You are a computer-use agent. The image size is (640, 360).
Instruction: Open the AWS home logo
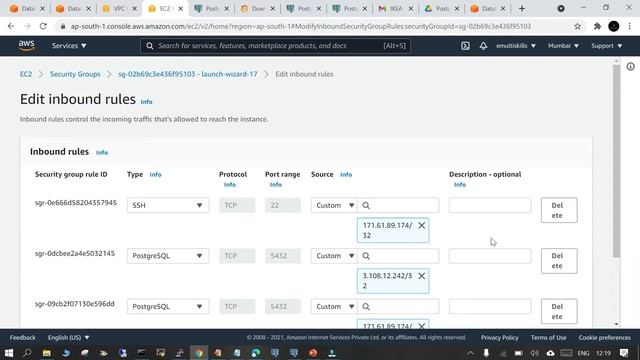(27, 45)
